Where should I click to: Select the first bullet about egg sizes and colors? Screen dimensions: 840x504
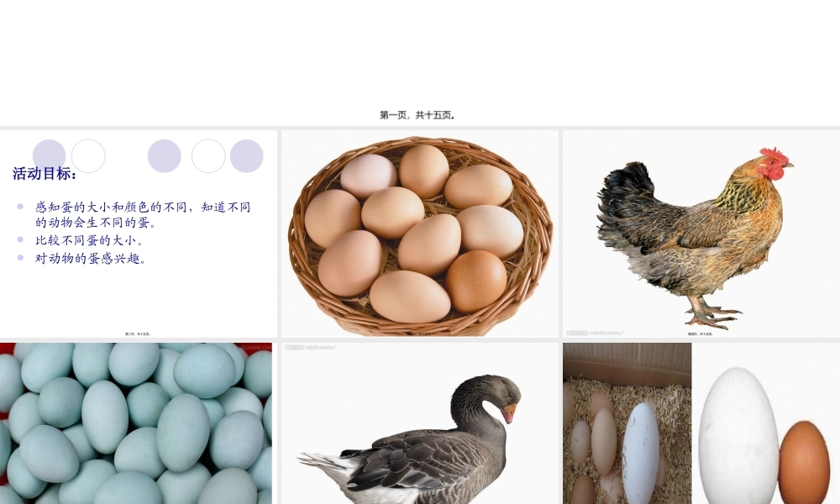tap(143, 214)
